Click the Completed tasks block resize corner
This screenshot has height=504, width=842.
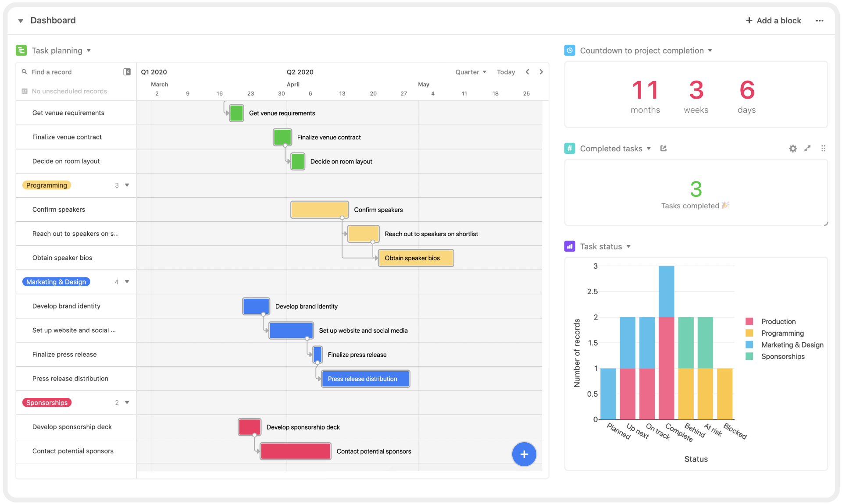click(826, 224)
